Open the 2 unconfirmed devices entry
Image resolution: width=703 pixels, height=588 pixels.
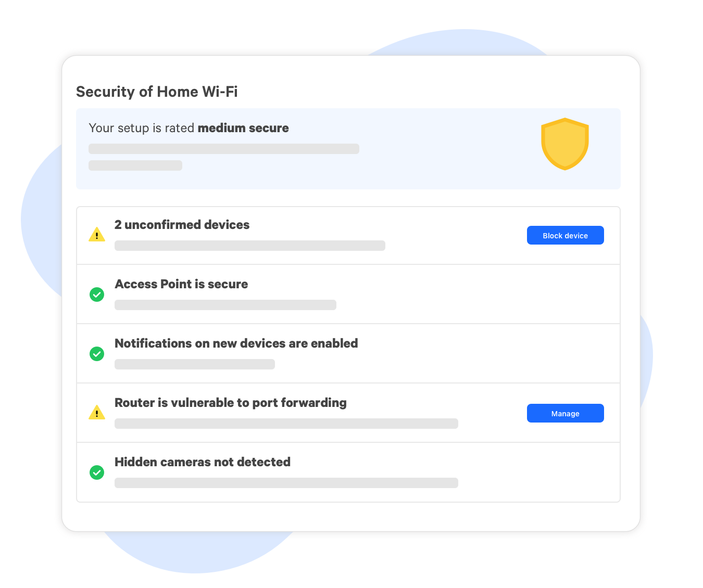[182, 225]
